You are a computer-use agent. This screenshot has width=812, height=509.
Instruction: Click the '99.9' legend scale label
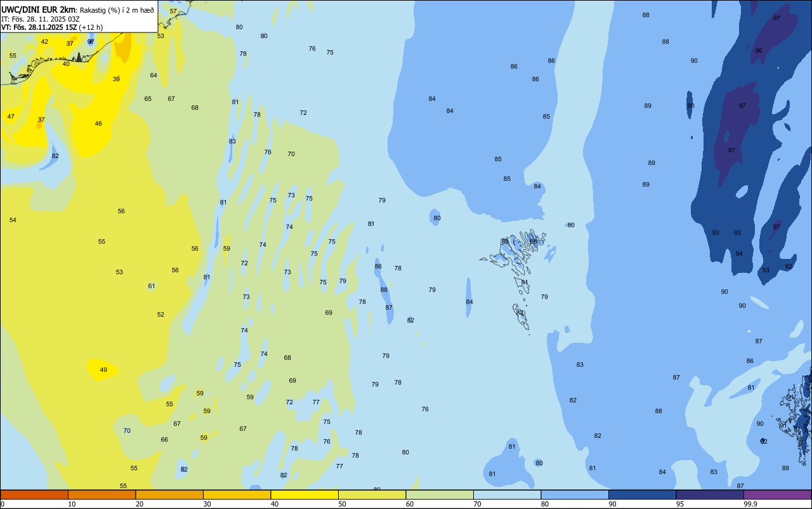click(750, 504)
